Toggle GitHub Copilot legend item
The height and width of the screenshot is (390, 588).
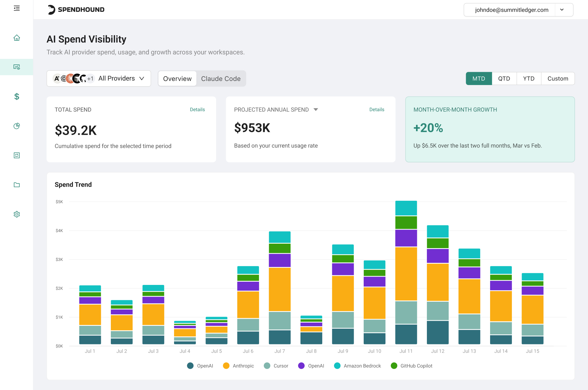tap(412, 366)
